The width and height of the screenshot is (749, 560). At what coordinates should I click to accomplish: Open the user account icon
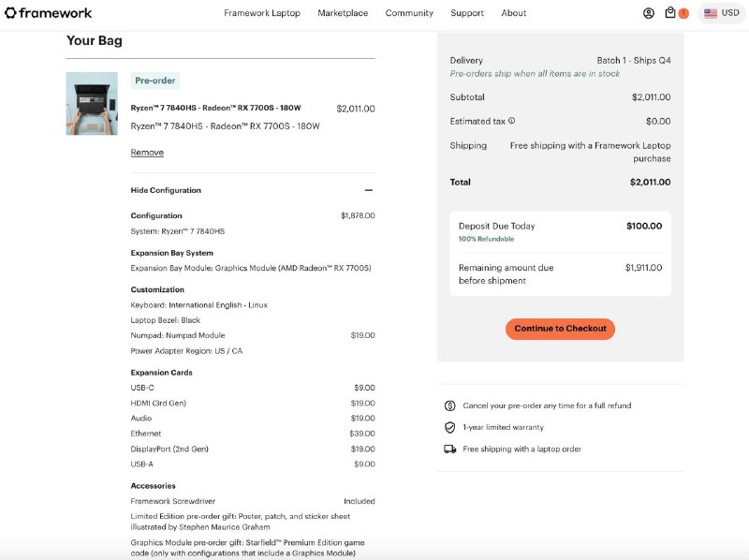point(648,13)
